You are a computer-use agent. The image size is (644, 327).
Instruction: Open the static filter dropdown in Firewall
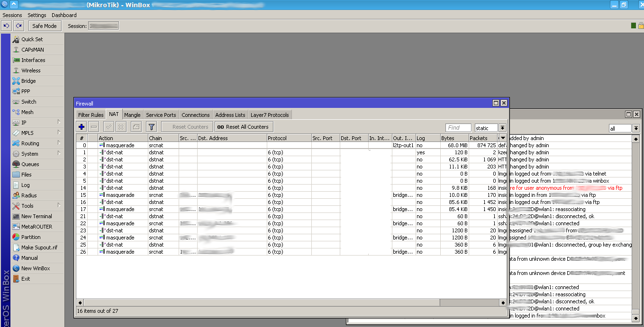tap(502, 128)
